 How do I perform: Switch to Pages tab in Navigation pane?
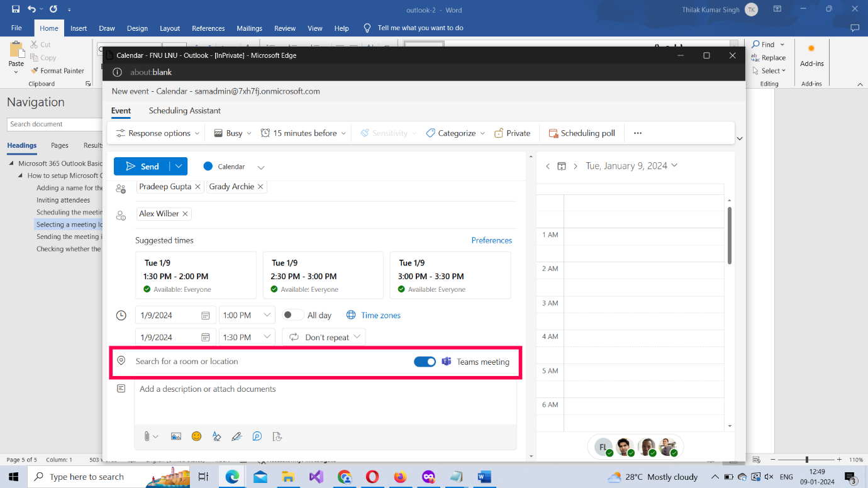60,145
